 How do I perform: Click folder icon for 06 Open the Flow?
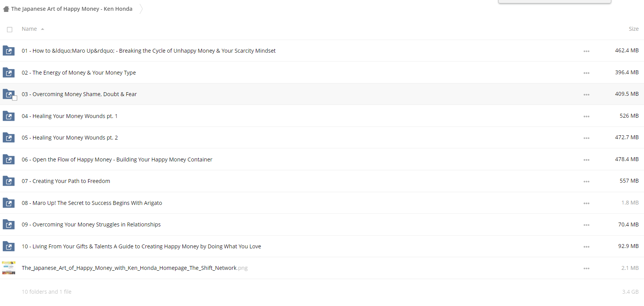point(8,160)
